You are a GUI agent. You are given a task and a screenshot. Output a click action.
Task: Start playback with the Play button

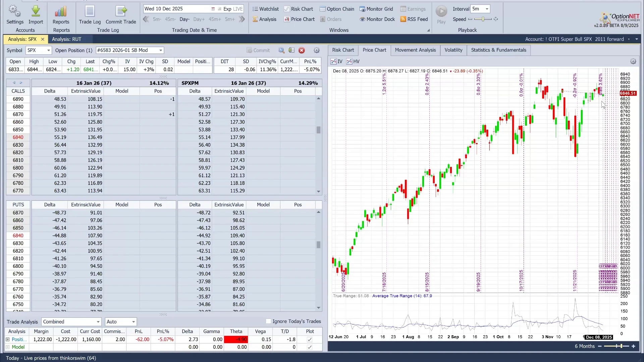pyautogui.click(x=441, y=15)
